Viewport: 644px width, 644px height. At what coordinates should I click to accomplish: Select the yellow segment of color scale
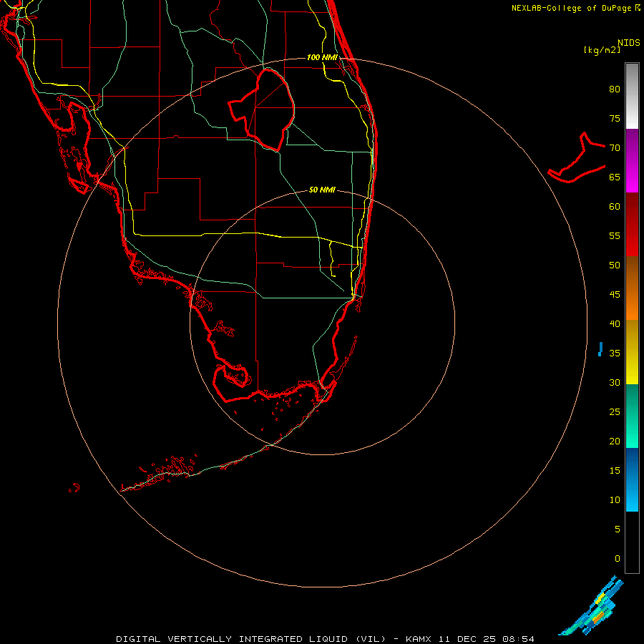pos(632,352)
